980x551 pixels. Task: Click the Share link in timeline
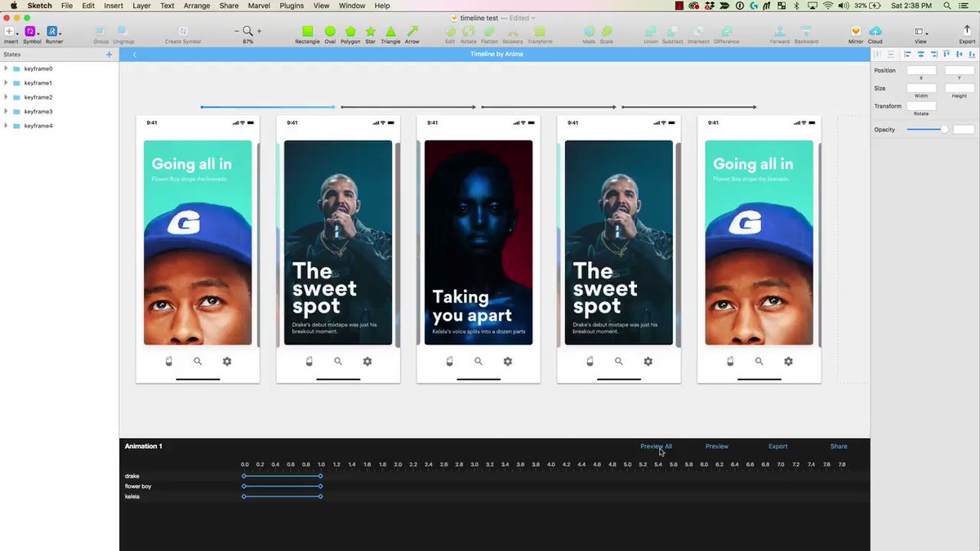pos(839,447)
